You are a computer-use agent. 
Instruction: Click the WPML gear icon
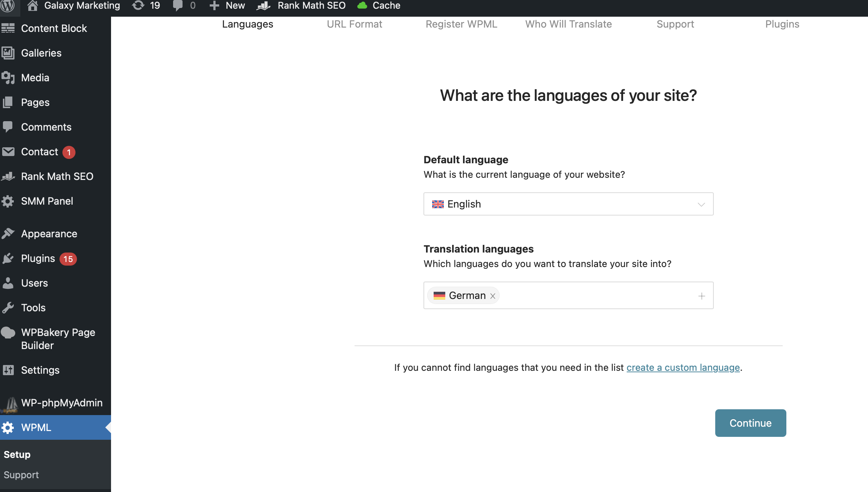pos(8,427)
